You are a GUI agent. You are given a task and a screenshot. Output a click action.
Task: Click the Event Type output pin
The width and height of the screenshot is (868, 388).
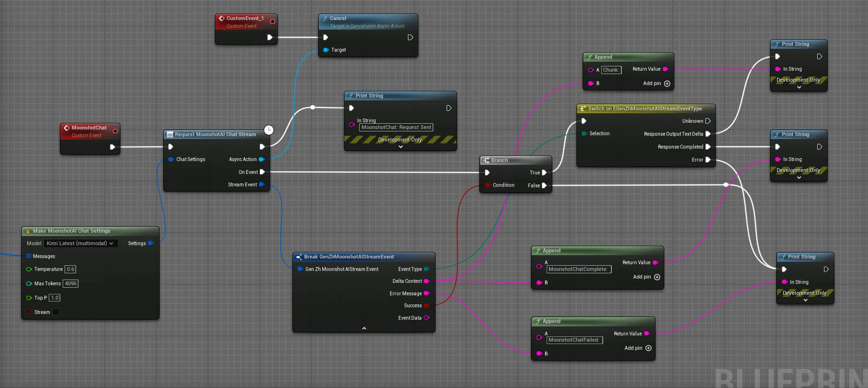point(427,269)
